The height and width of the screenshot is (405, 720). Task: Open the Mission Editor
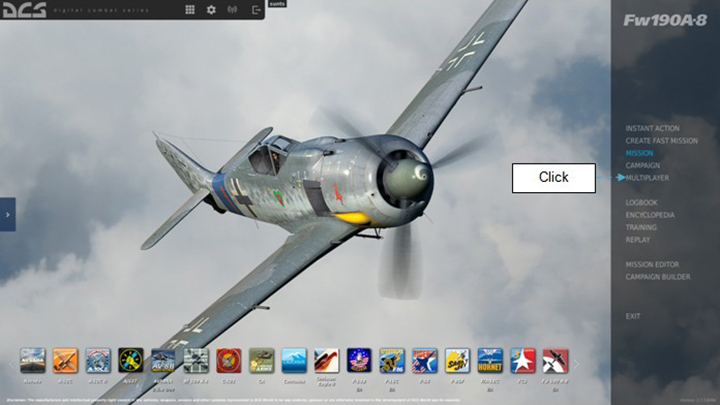(652, 265)
